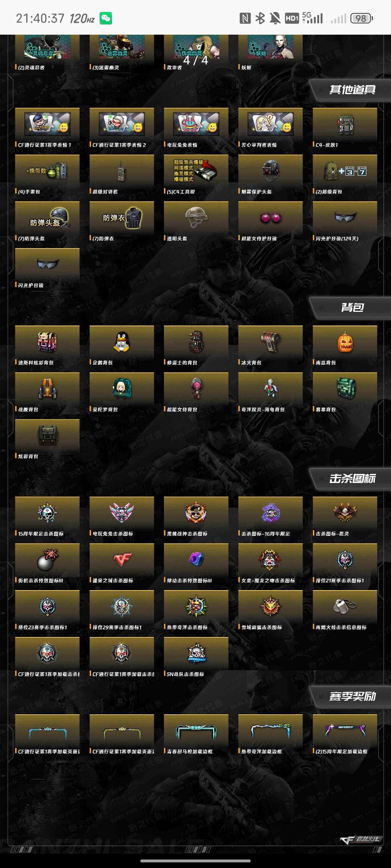The height and width of the screenshot is (868, 391).
Task: Open the 超级对讲机 walkie-talkie item
Action: [x=122, y=171]
